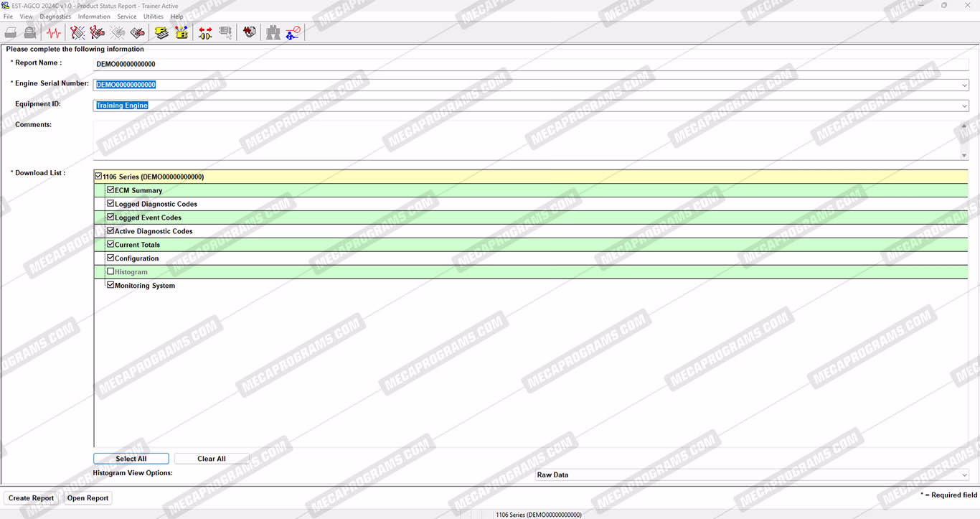The height and width of the screenshot is (519, 980).
Task: Toggle the Monitoring System checkbox
Action: tap(110, 285)
